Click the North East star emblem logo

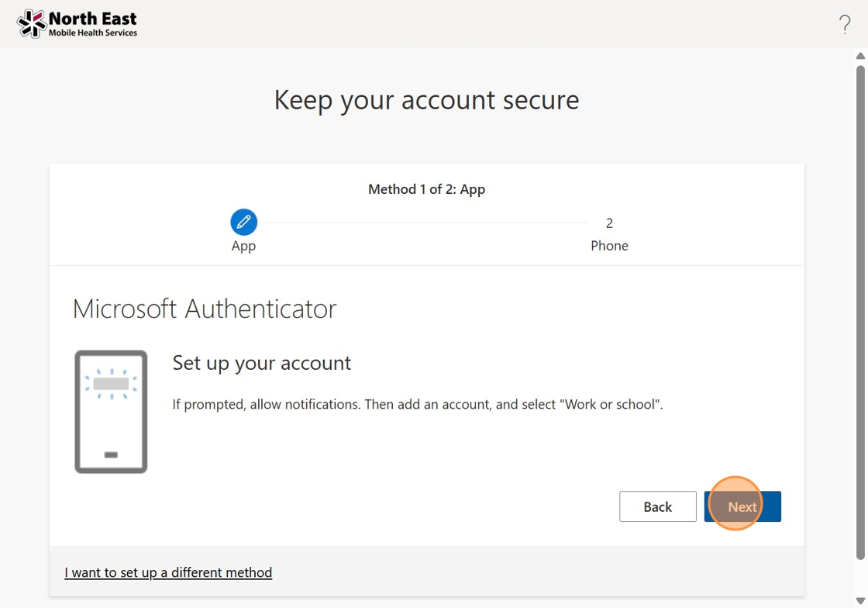point(32,23)
